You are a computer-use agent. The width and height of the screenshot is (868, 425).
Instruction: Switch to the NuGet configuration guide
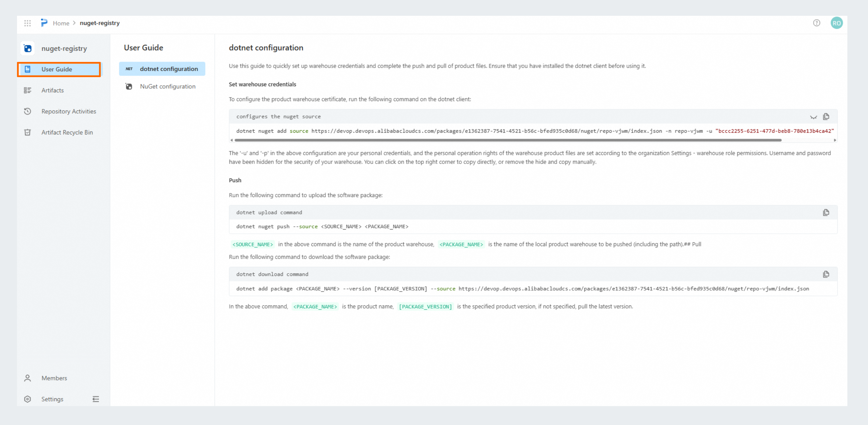click(168, 87)
